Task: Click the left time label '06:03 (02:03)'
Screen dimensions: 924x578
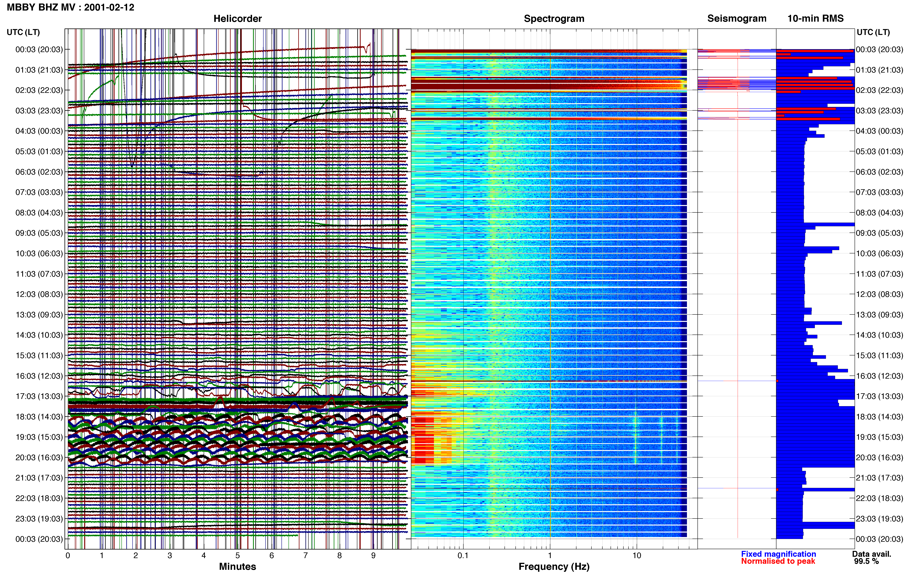Action: tap(39, 172)
